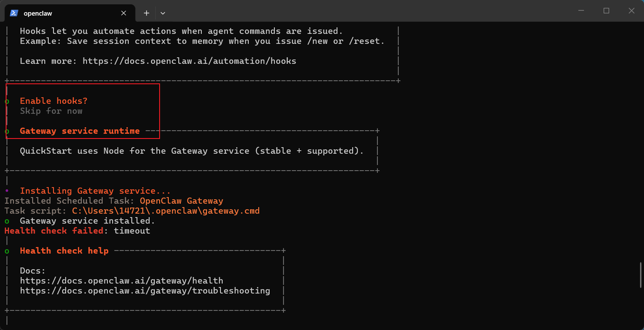Viewport: 644px width, 330px height.
Task: Open the gateway troubleshooting docs link
Action: point(145,290)
